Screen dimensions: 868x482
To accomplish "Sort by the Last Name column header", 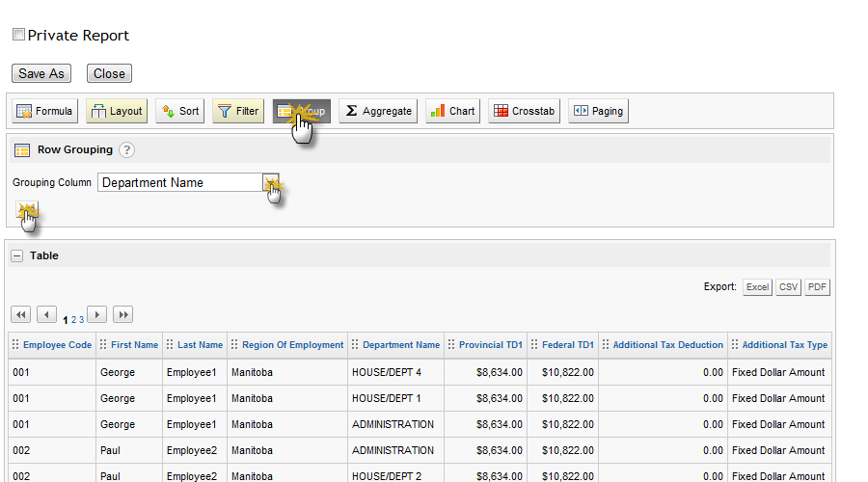I will (x=200, y=345).
